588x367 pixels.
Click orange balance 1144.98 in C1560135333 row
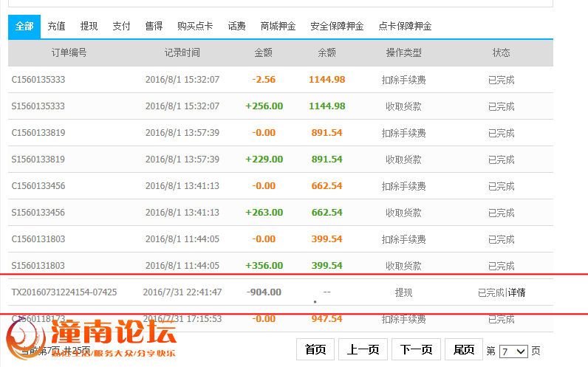coord(327,80)
